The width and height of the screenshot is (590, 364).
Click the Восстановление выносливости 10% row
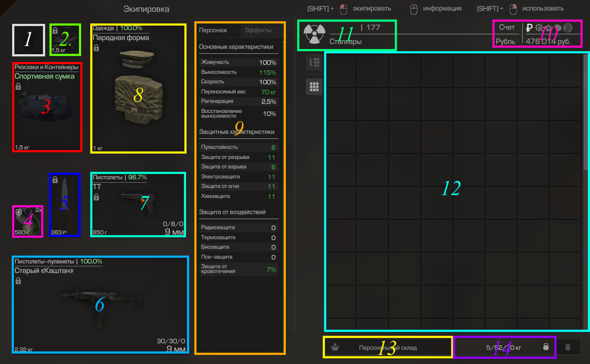point(239,114)
